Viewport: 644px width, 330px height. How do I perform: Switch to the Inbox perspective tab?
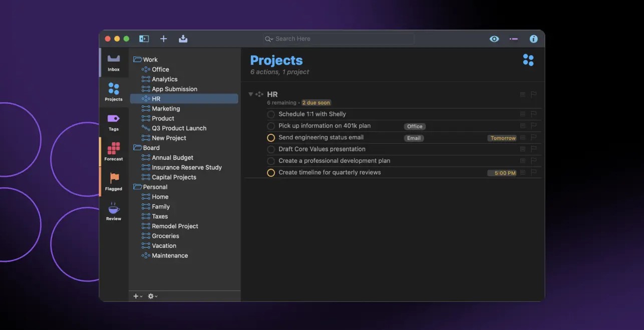click(114, 63)
